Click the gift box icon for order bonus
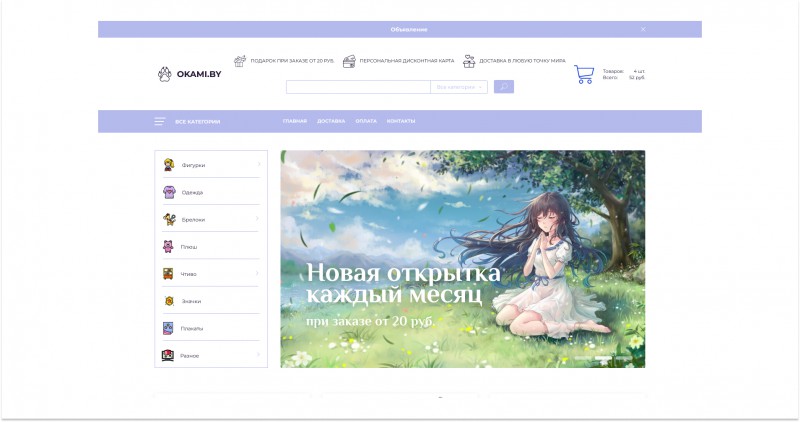Screen dimensions: 800x422 [x=240, y=61]
